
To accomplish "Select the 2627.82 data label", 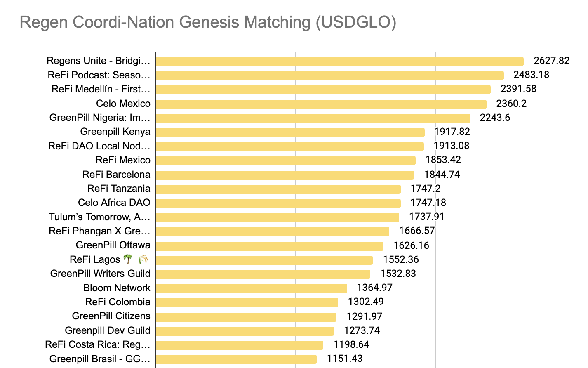I will [x=551, y=61].
